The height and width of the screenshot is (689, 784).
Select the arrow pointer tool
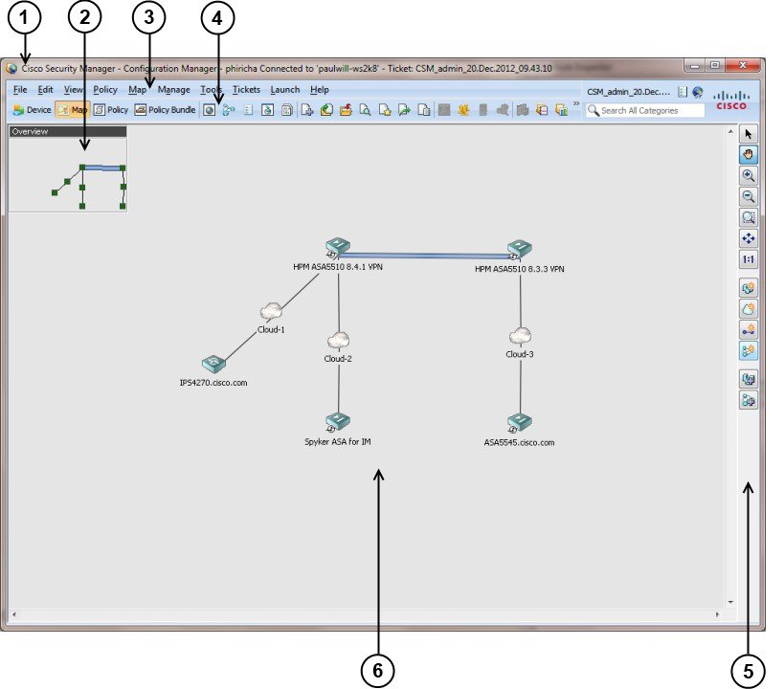(x=748, y=134)
